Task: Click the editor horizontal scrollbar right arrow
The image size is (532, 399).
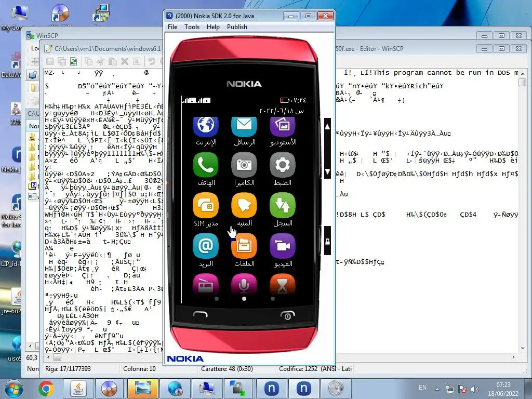Action: click(x=513, y=357)
